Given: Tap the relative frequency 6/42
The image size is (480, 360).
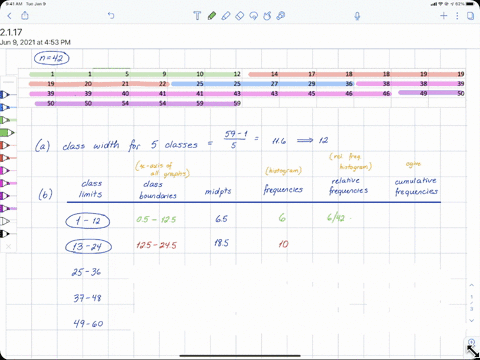Looking at the screenshot, I should [x=336, y=218].
